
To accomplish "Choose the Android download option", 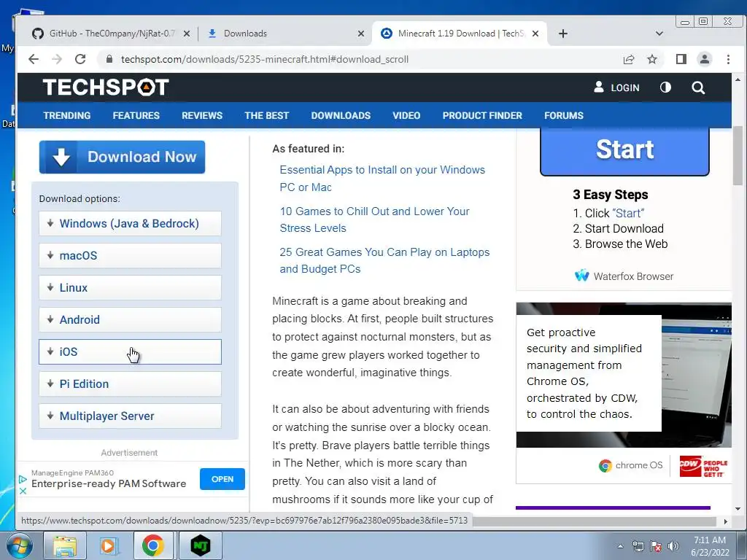I will [130, 319].
